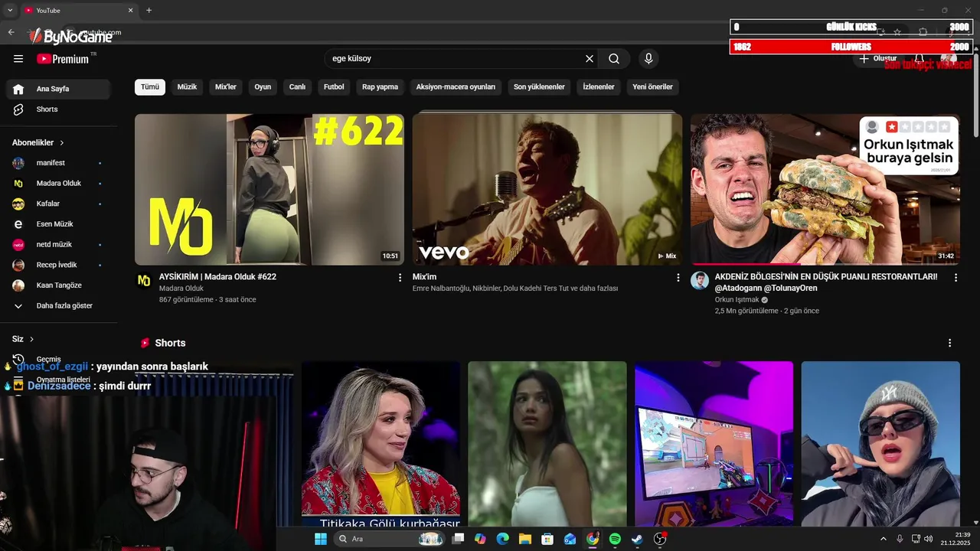Open more options for Mix'im
Screen dimensions: 980x551
(x=678, y=278)
